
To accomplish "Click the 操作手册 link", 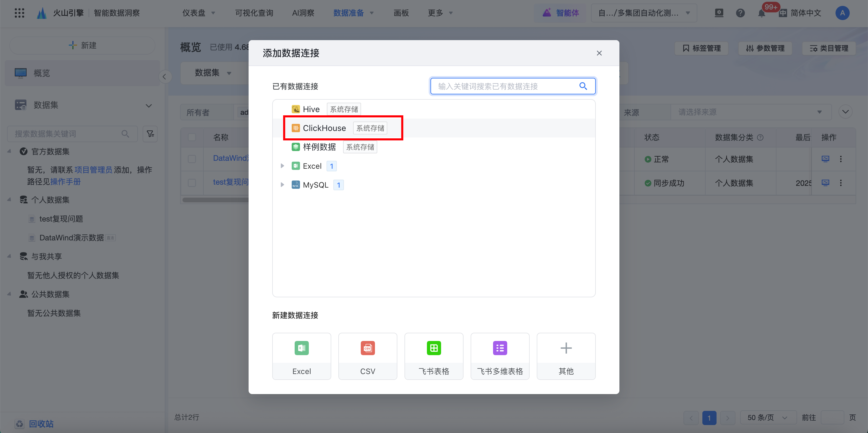I will click(x=65, y=182).
